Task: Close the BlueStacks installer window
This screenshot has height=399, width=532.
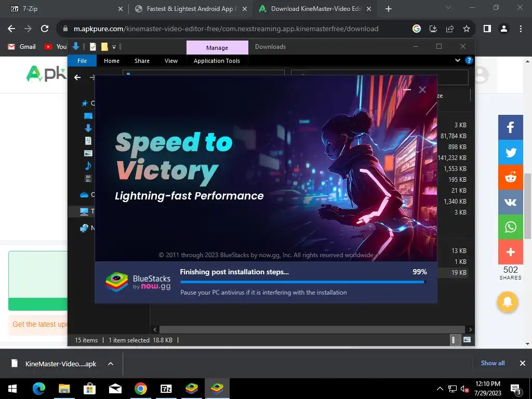Action: (422, 89)
